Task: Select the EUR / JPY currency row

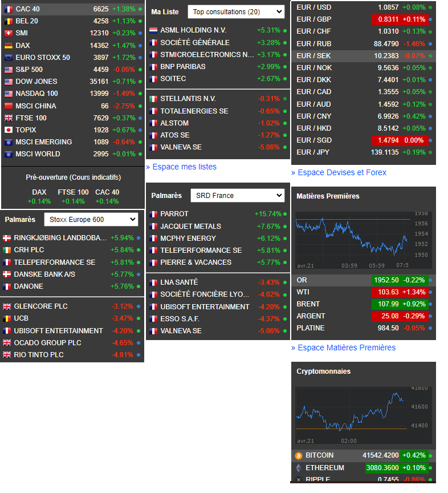Action: [x=364, y=152]
